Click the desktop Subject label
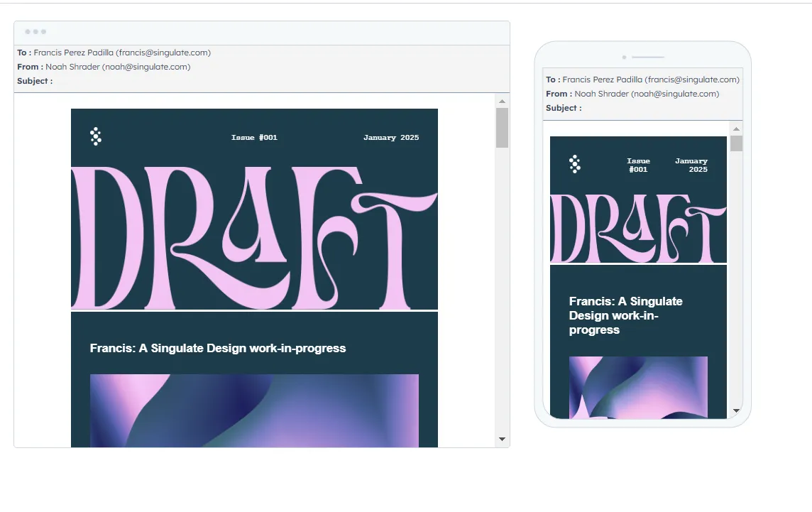The width and height of the screenshot is (812, 512). point(35,81)
